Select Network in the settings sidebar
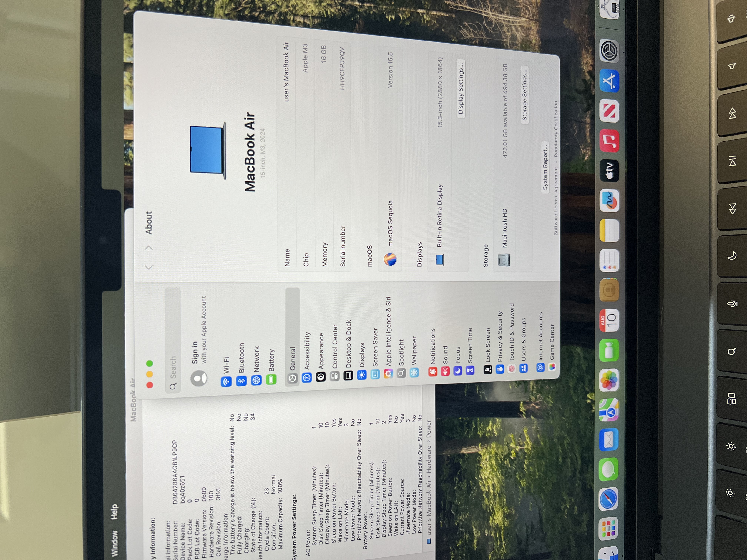The width and height of the screenshot is (747, 560). (x=256, y=365)
